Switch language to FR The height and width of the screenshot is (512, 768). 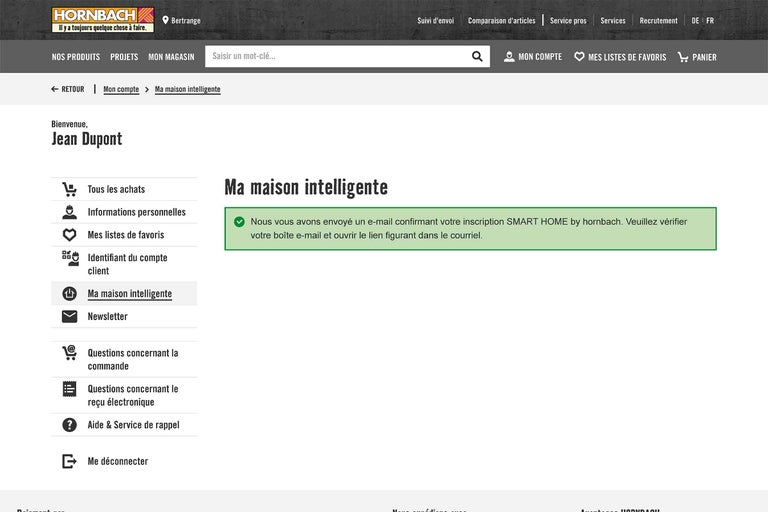click(710, 20)
